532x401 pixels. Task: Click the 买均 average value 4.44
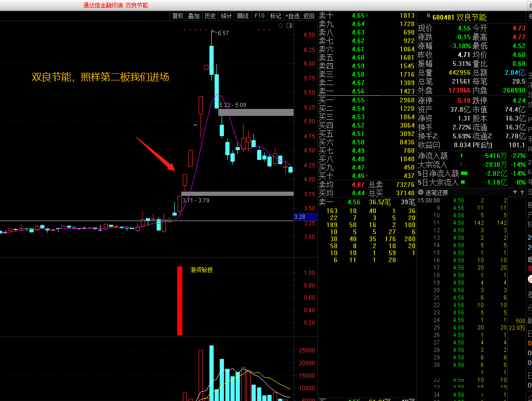click(358, 193)
